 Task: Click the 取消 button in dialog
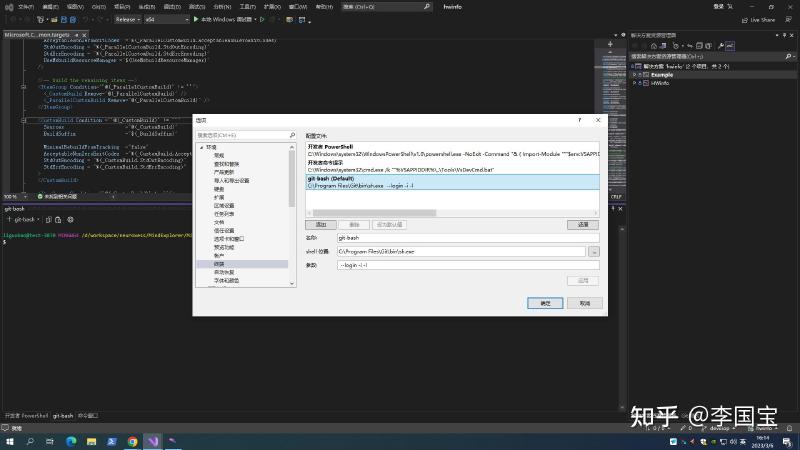click(583, 302)
